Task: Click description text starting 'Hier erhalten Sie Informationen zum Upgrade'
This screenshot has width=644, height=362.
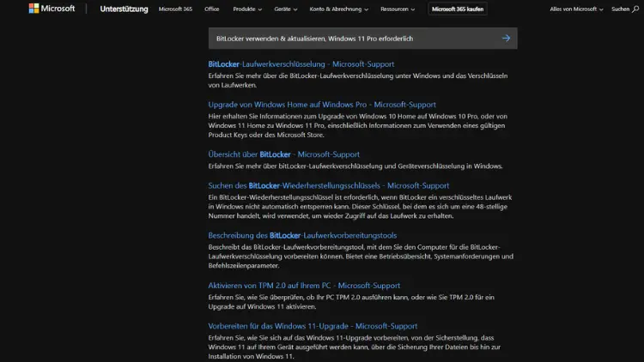Action: point(358,125)
